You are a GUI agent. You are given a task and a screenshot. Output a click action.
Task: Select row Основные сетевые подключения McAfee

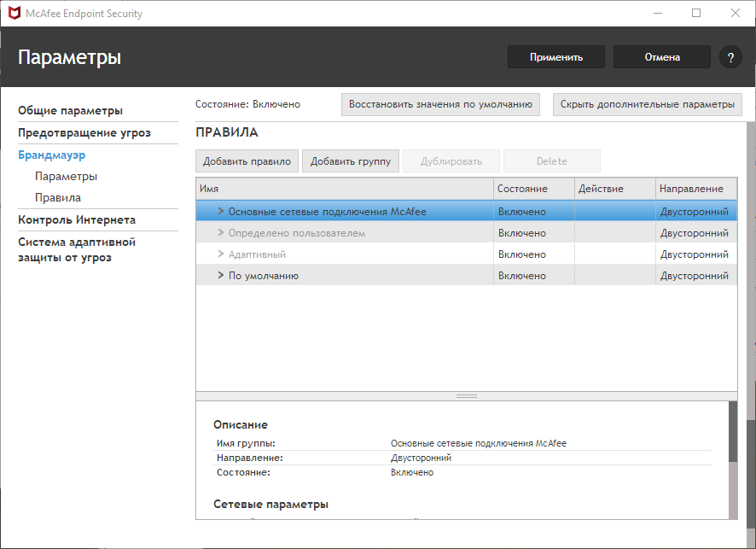[x=466, y=211]
